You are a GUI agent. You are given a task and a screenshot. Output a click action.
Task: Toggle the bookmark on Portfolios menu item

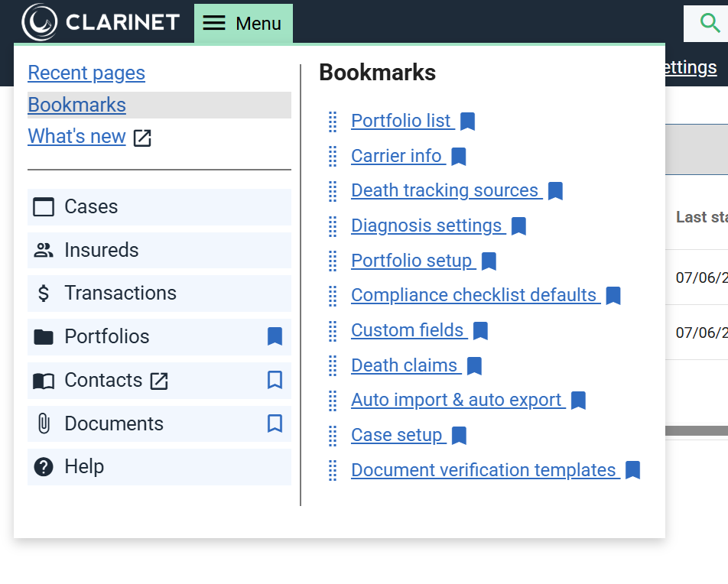tap(275, 336)
